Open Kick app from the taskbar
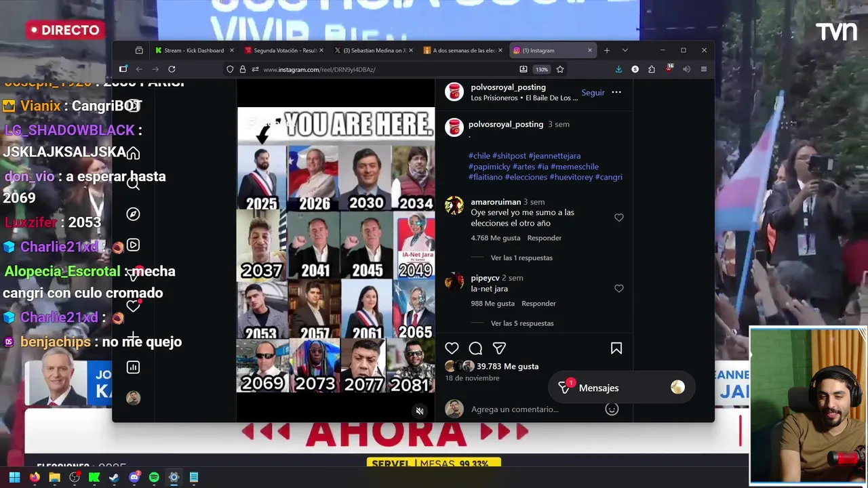The height and width of the screenshot is (488, 868). (94, 477)
